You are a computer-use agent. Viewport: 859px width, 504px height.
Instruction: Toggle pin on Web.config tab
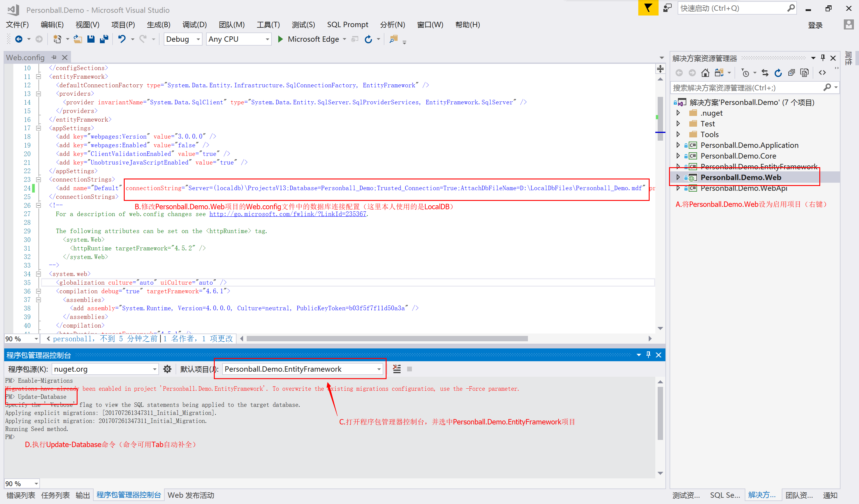[x=54, y=58]
